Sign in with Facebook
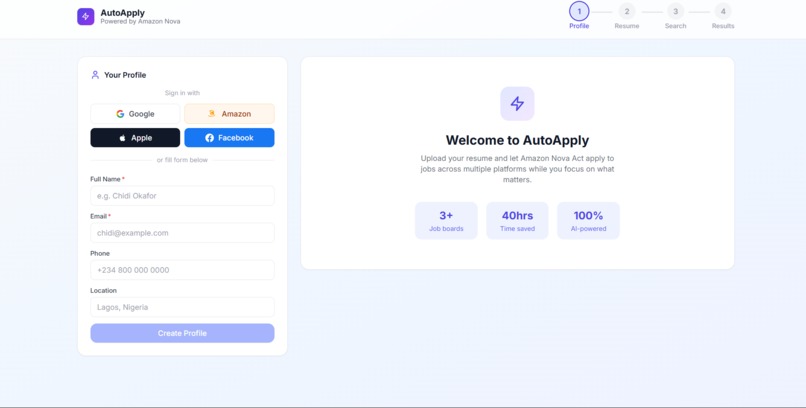The height and width of the screenshot is (408, 806). click(x=229, y=138)
